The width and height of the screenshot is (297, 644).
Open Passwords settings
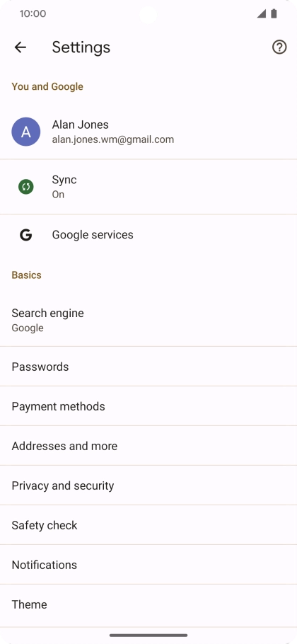pos(148,367)
